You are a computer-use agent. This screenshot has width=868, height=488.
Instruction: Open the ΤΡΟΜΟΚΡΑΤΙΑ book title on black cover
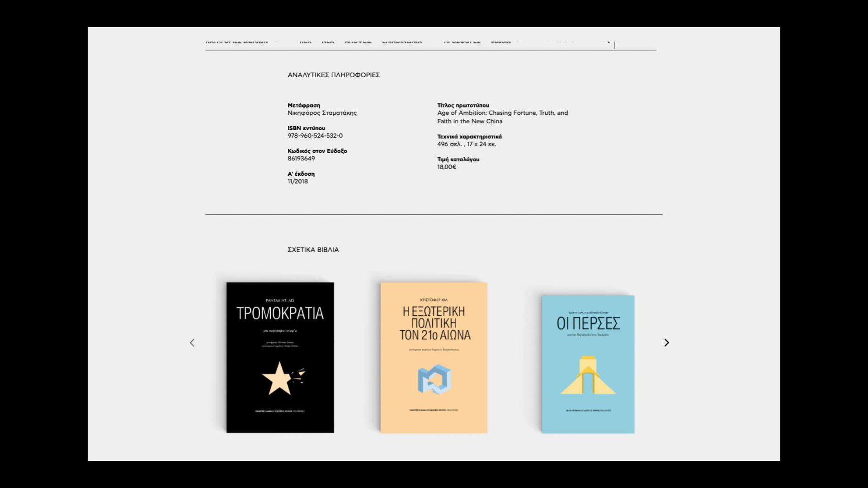[280, 313]
